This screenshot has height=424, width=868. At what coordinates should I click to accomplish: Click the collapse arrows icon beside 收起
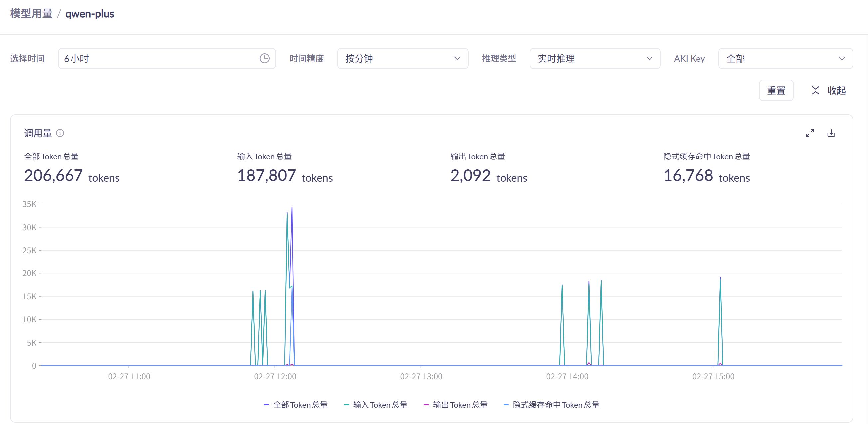coord(815,90)
